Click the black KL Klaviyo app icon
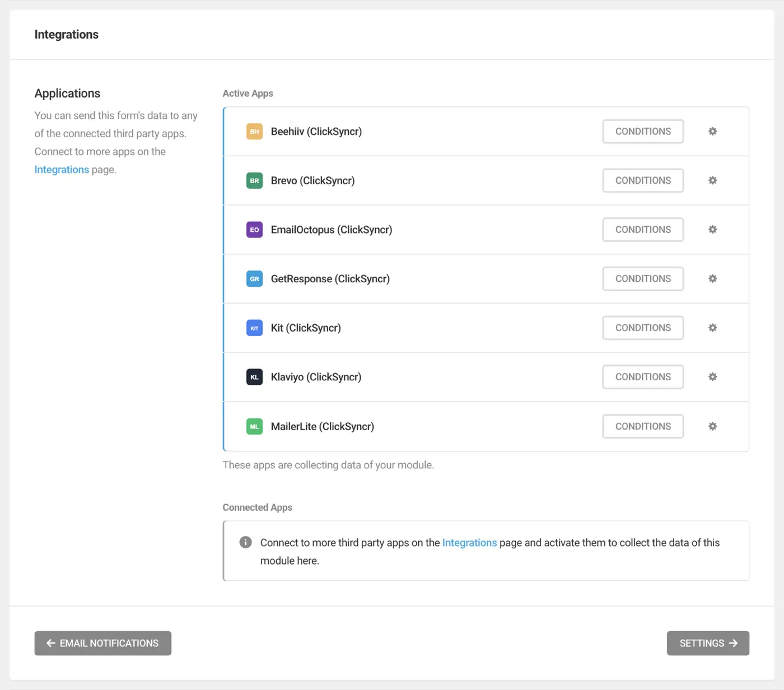This screenshot has width=784, height=690. pos(254,377)
